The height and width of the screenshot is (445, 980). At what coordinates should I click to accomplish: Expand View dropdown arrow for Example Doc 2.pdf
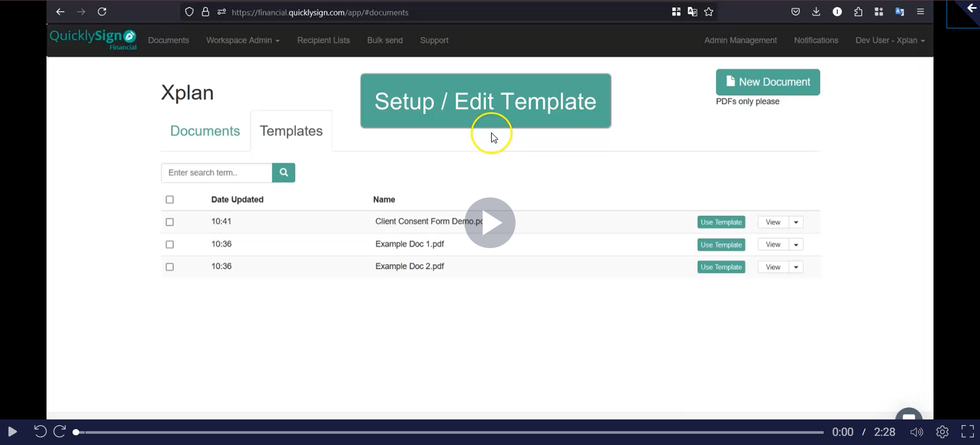tap(796, 267)
